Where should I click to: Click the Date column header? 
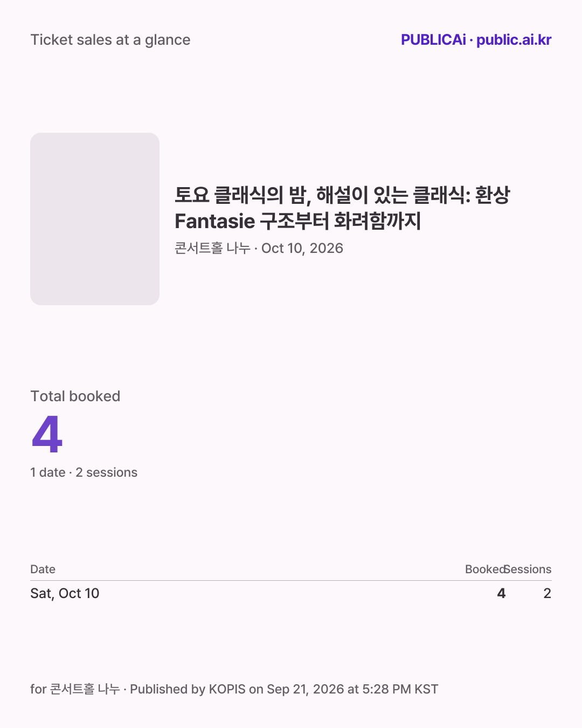[43, 569]
